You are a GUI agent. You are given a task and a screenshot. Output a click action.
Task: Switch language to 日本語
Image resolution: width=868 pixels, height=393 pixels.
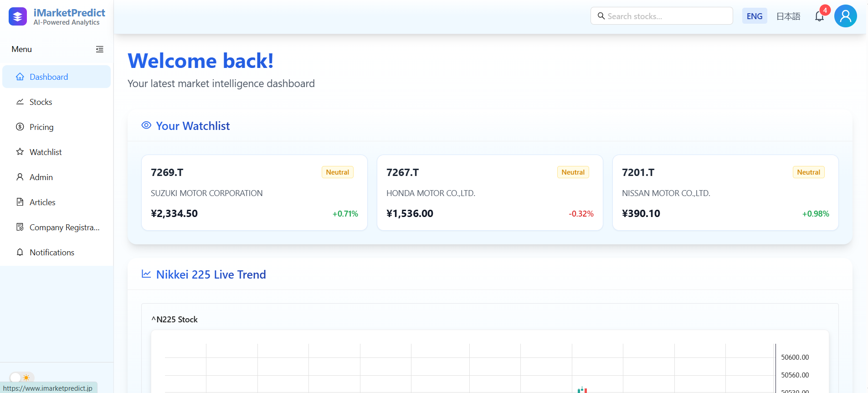pyautogui.click(x=788, y=16)
